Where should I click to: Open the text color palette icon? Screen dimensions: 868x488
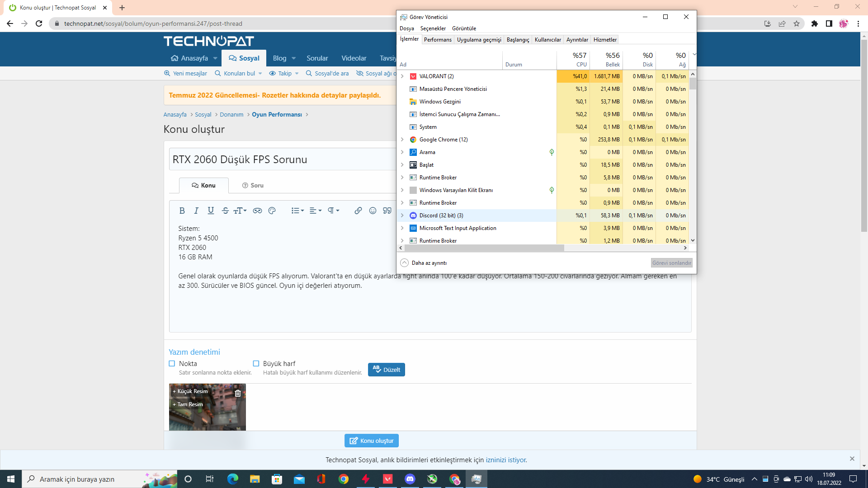[272, 211]
